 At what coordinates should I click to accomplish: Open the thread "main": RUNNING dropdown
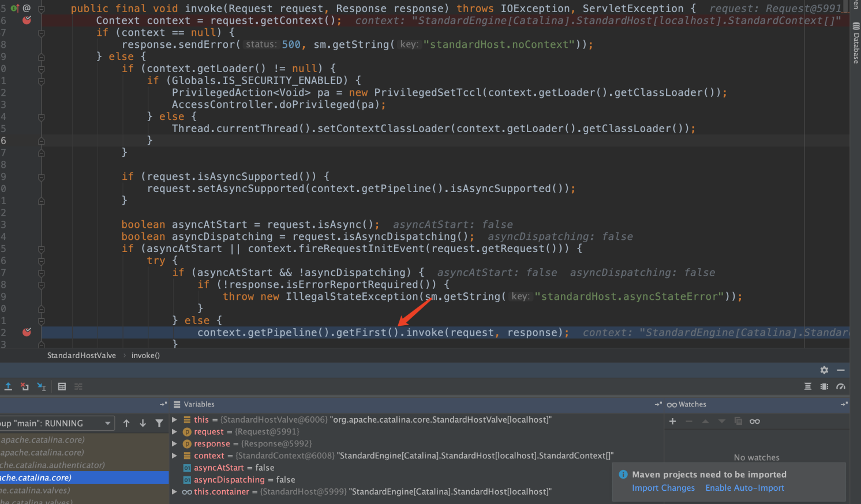107,423
